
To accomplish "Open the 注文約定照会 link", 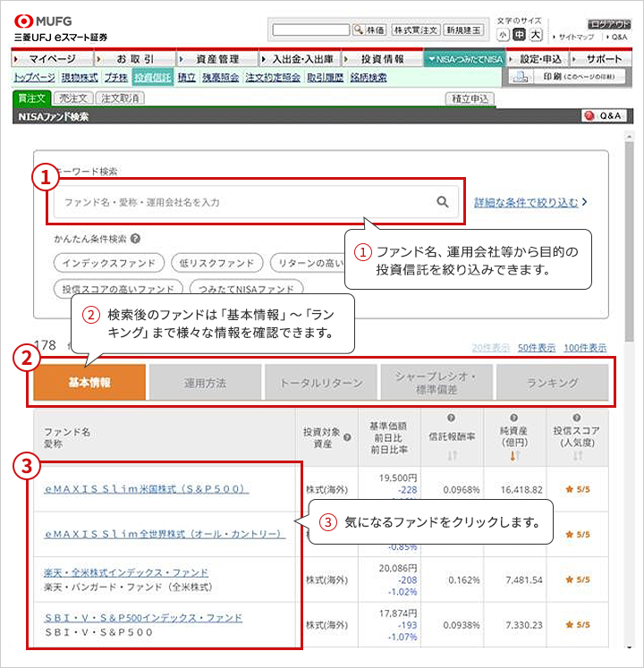I will point(273,77).
